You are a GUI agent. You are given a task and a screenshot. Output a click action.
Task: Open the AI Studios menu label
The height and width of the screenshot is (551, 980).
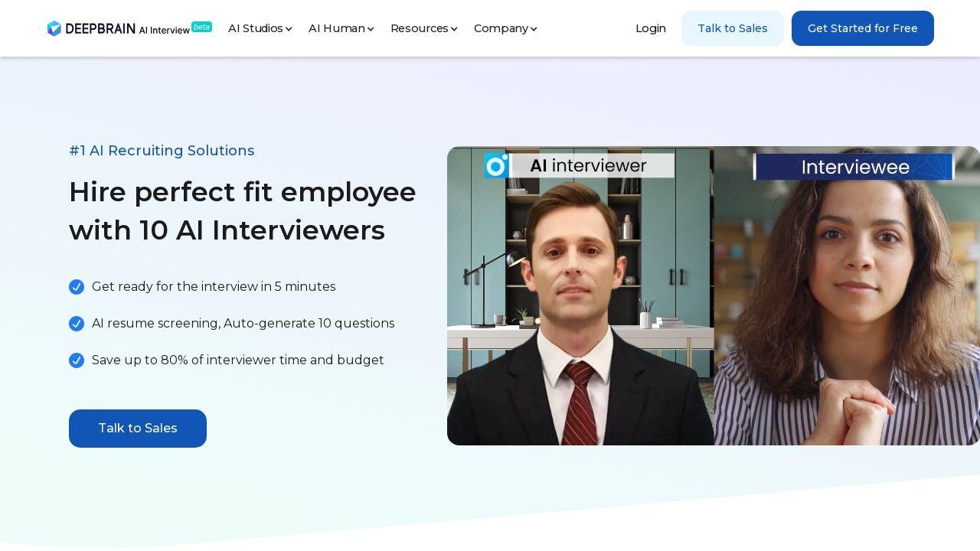pyautogui.click(x=256, y=28)
